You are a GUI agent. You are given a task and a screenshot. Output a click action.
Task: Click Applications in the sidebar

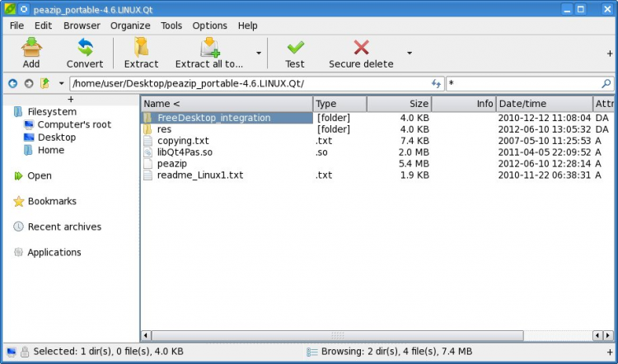click(54, 253)
